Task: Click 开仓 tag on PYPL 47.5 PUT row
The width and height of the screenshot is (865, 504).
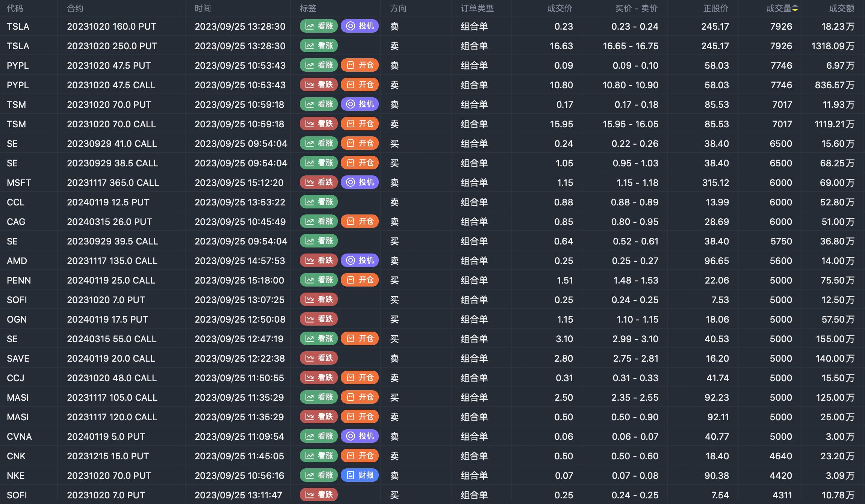Action: [x=360, y=65]
